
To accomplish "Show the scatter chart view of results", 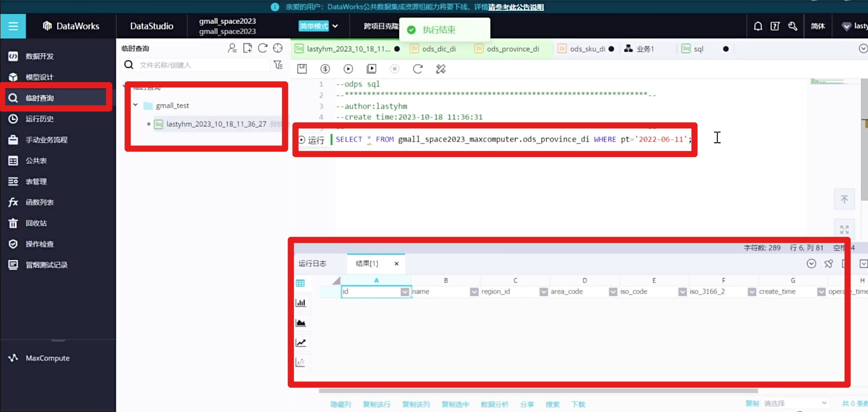I will point(300,362).
